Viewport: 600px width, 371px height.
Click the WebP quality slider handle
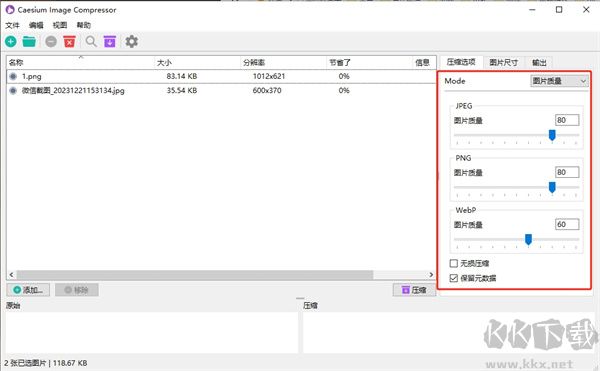click(528, 239)
